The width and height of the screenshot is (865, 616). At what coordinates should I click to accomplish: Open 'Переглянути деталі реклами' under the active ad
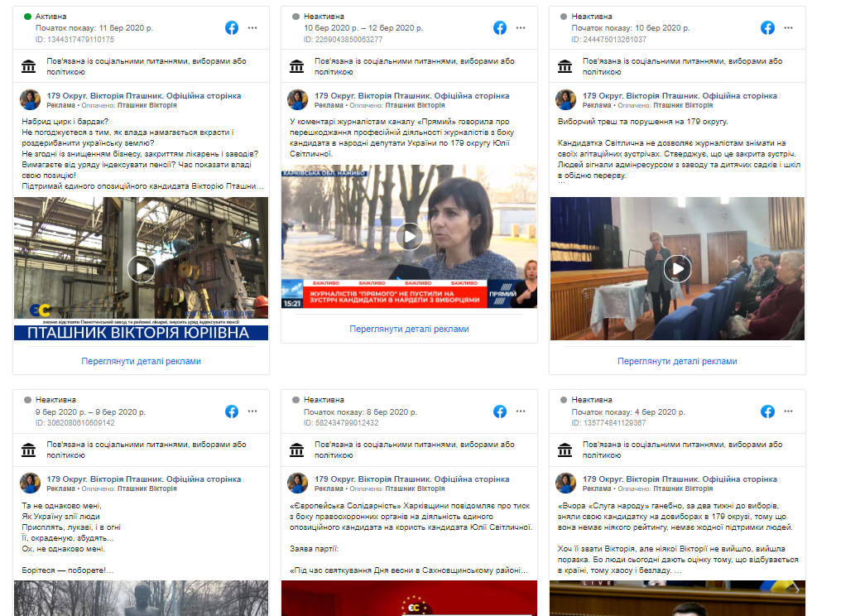(x=141, y=361)
